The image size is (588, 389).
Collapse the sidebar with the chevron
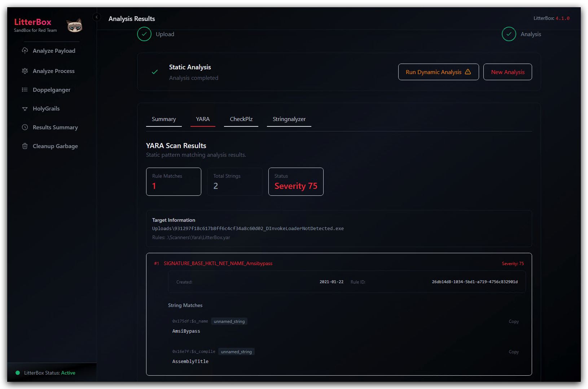[x=97, y=17]
